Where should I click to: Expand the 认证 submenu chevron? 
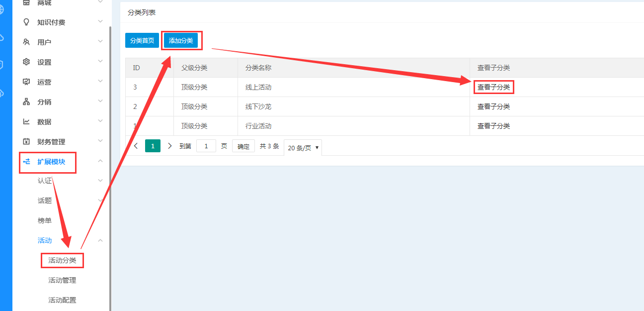tap(100, 181)
